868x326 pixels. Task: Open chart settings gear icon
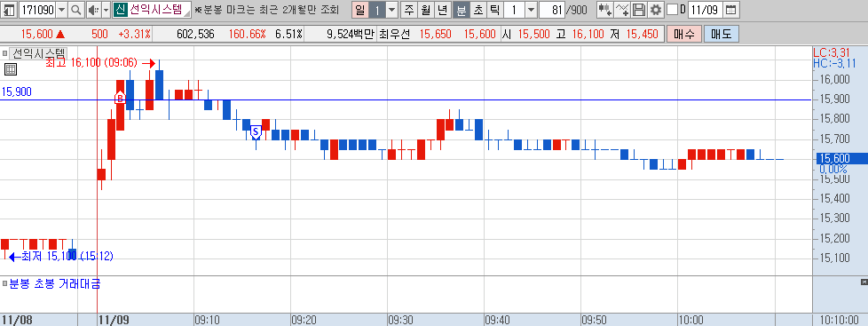[656, 10]
